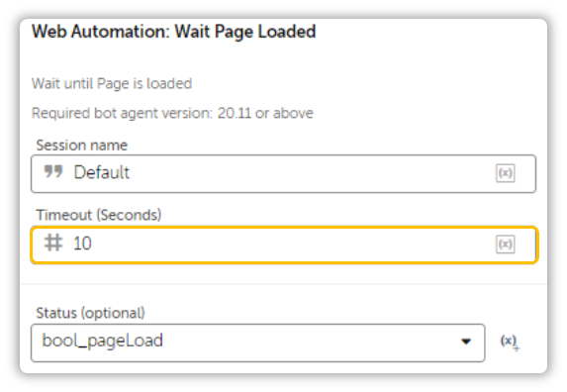
Task: Click the insert variable icon in Session name
Action: (x=506, y=173)
